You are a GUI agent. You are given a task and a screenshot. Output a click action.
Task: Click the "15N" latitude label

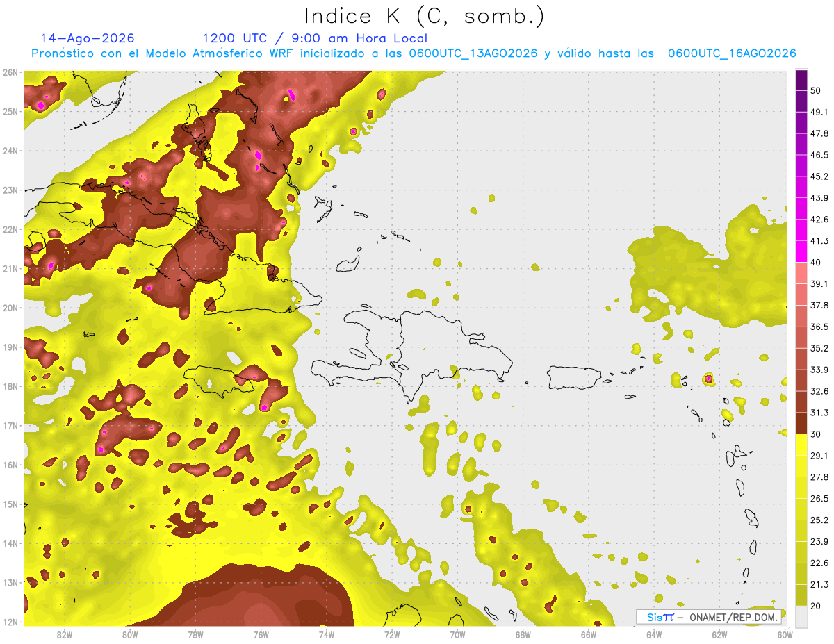coord(10,504)
